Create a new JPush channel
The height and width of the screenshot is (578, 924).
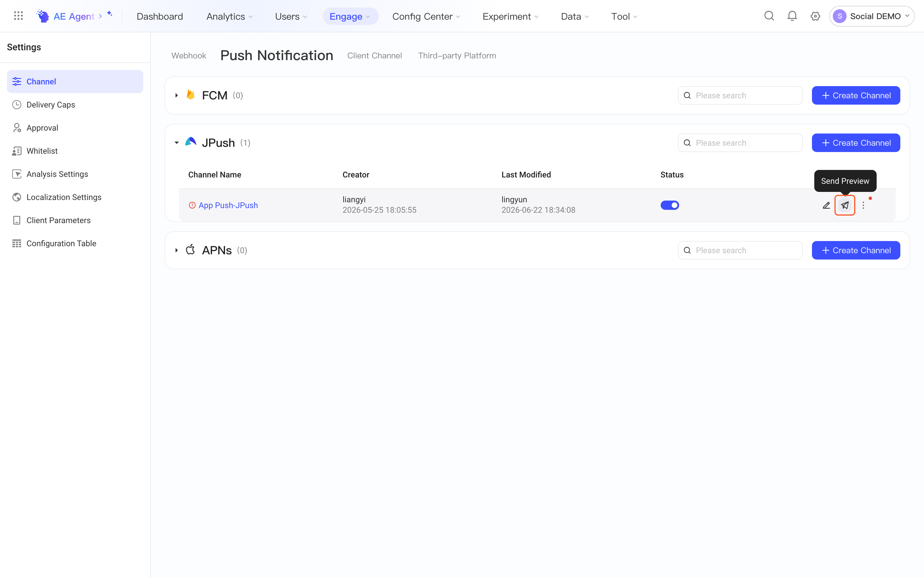(856, 142)
